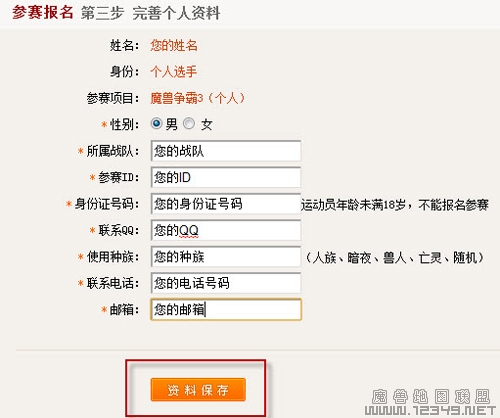Click the orange 资料保存 save button

[198, 389]
